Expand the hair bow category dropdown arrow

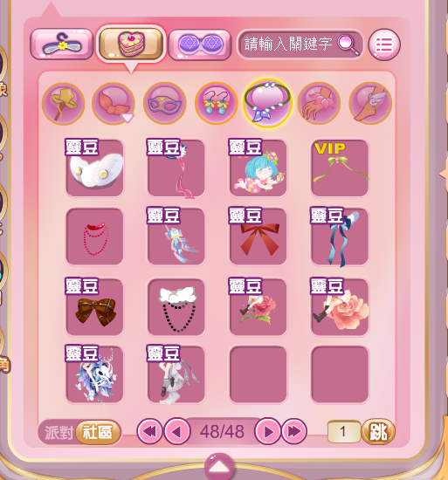click(x=128, y=118)
